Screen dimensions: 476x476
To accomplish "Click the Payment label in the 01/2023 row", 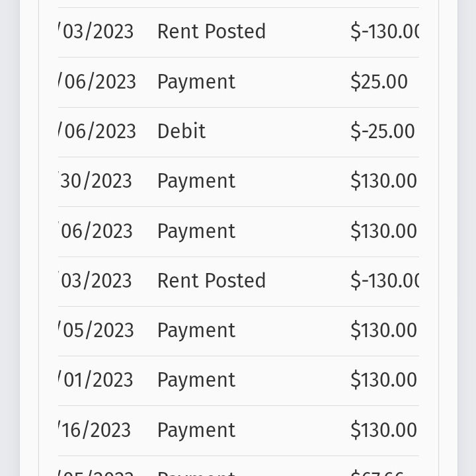I will (x=196, y=380).
